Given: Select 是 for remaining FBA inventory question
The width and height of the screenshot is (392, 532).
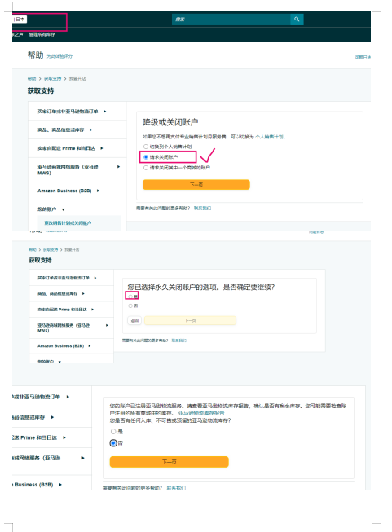Looking at the screenshot, I should tap(113, 431).
